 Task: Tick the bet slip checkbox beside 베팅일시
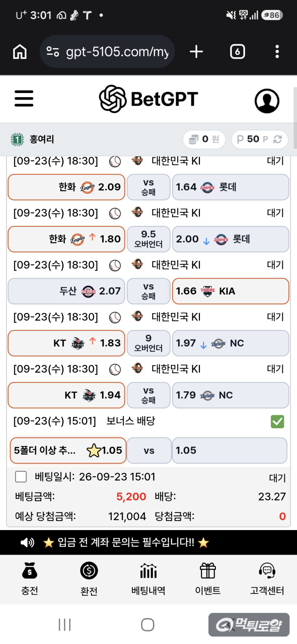(x=21, y=477)
